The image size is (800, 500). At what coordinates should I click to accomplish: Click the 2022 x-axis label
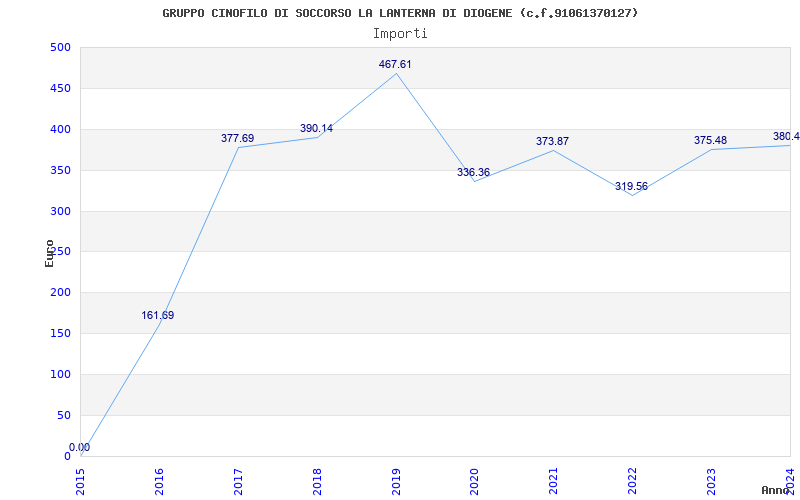[633, 481]
